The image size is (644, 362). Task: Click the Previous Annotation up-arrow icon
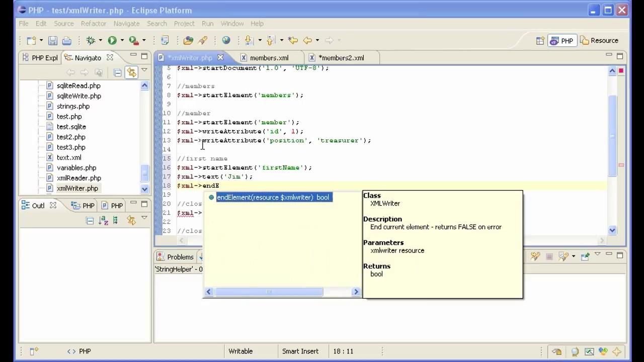coord(271,41)
